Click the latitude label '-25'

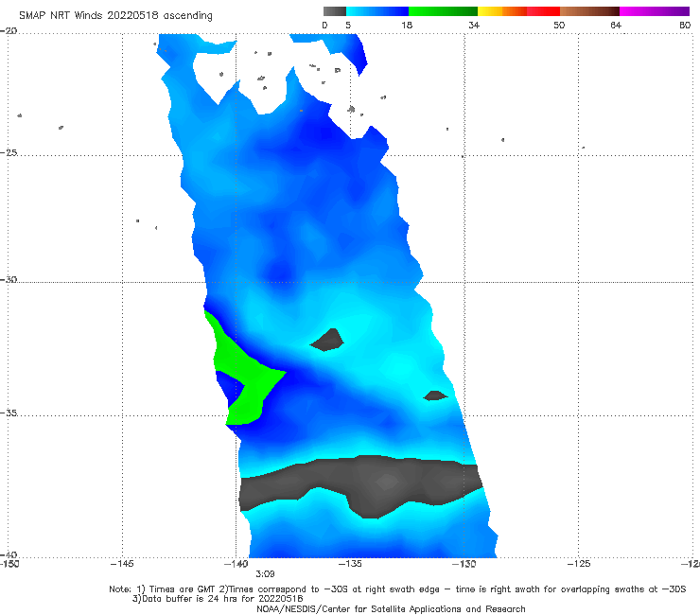click(x=9, y=152)
